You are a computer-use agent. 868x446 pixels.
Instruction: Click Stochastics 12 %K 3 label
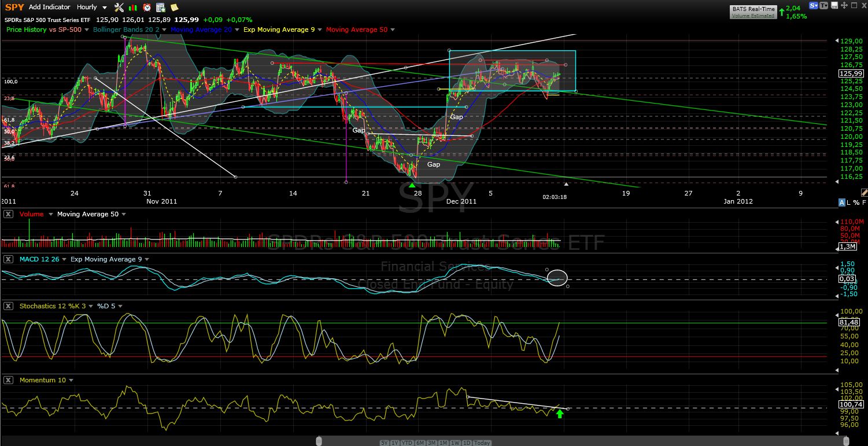click(x=52, y=306)
